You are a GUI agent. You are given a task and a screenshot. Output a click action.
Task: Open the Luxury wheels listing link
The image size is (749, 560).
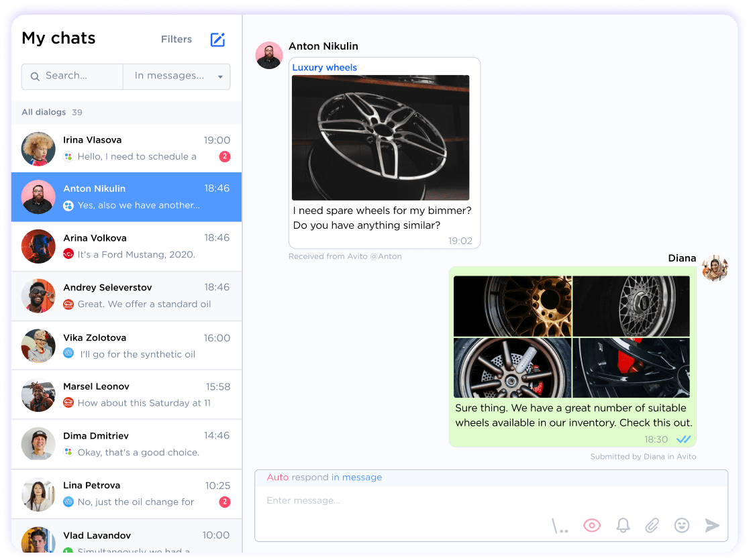click(x=323, y=67)
